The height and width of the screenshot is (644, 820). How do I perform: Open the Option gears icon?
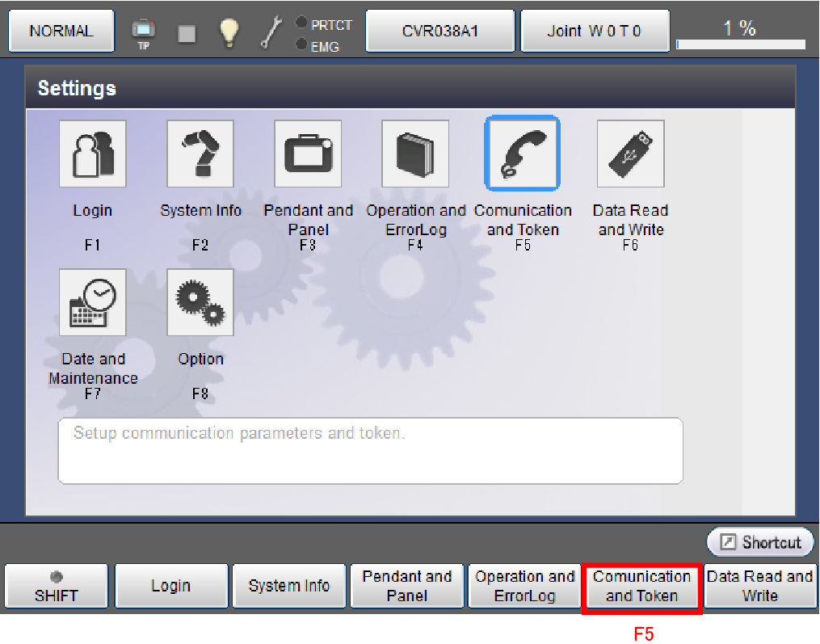tap(200, 302)
